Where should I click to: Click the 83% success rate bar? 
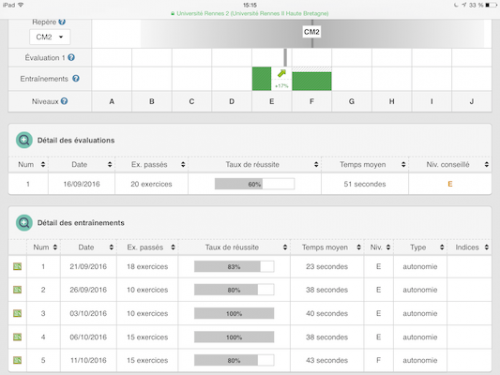pyautogui.click(x=234, y=267)
